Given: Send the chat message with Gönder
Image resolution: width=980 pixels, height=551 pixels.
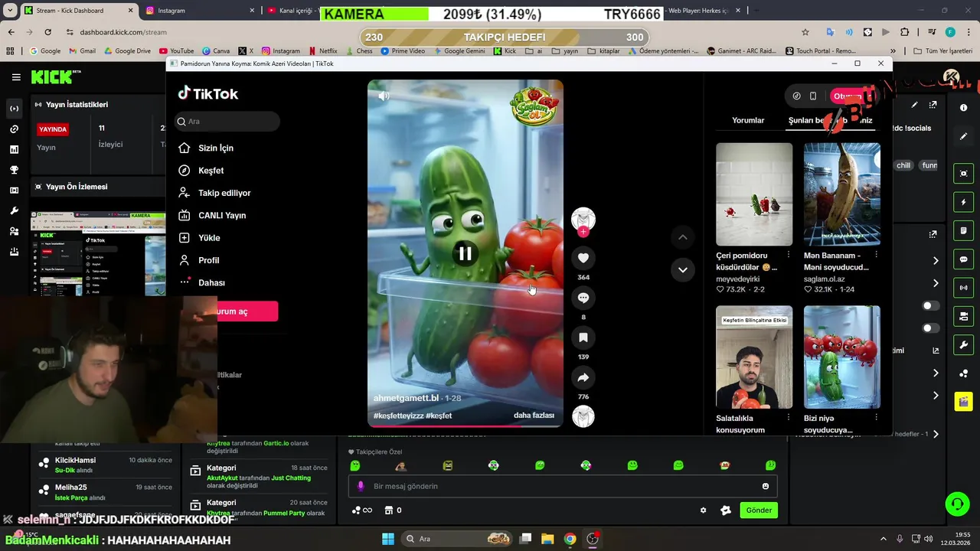Looking at the screenshot, I should (759, 510).
